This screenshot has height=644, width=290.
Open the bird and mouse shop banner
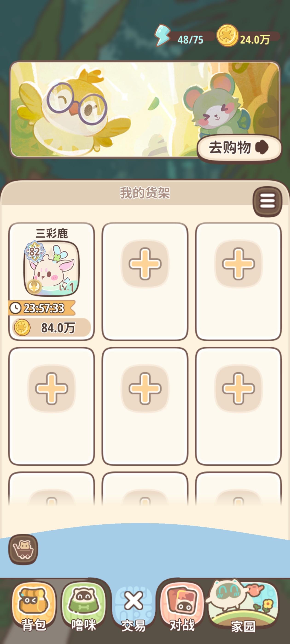pos(145,109)
